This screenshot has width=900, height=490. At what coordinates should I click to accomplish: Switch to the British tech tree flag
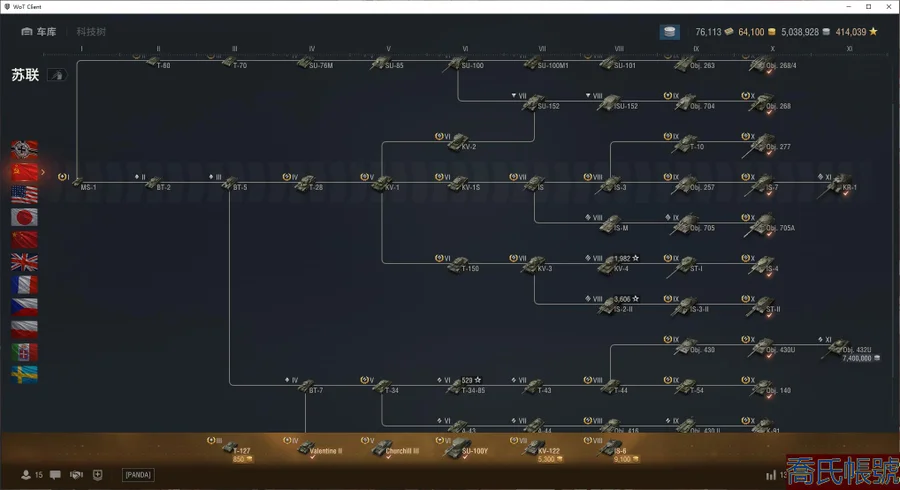point(24,262)
